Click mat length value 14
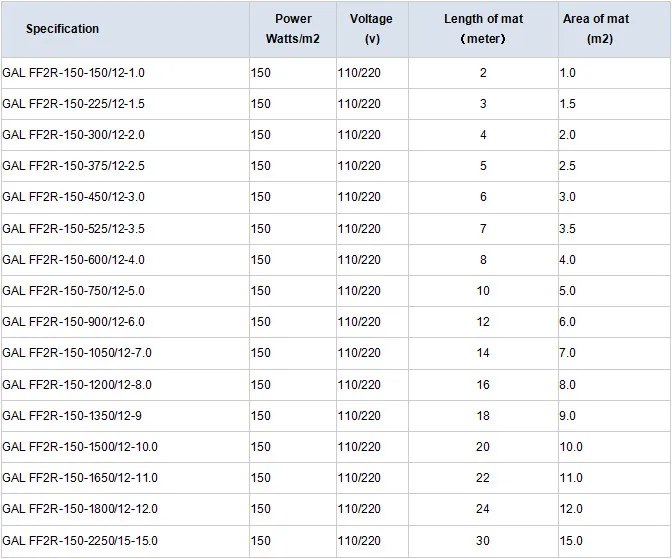The height and width of the screenshot is (559, 672). click(483, 353)
